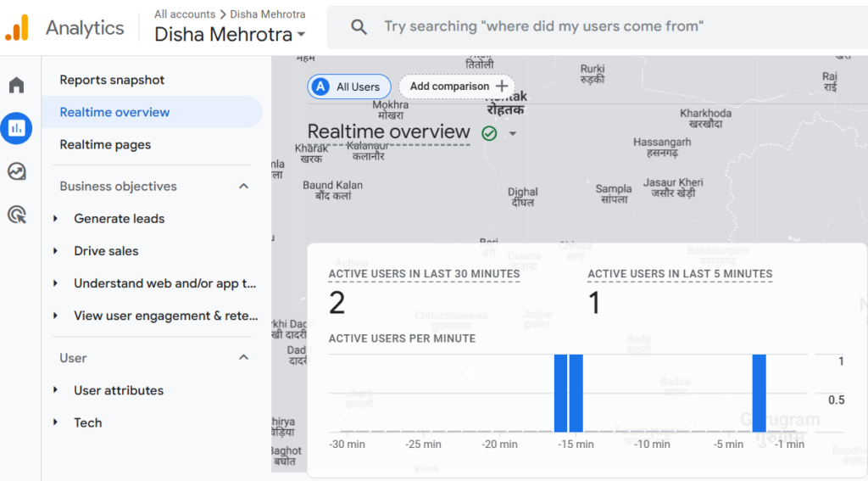Expand the Drive sales item
The width and height of the screenshot is (868, 481).
[x=56, y=251]
